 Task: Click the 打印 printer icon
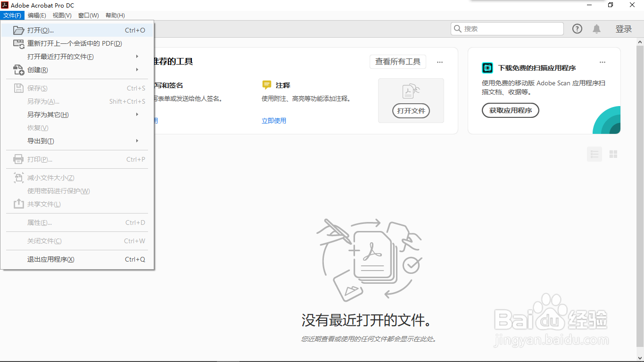[x=18, y=159]
